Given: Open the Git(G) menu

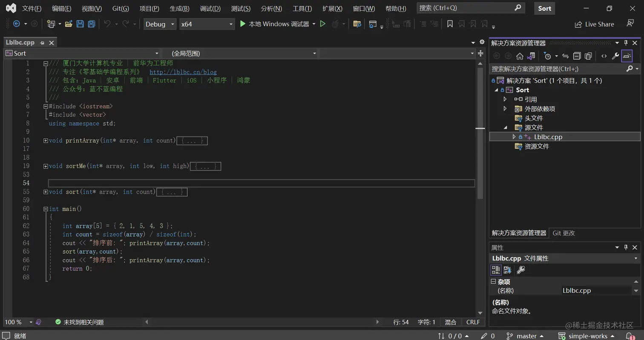Looking at the screenshot, I should pyautogui.click(x=121, y=9).
